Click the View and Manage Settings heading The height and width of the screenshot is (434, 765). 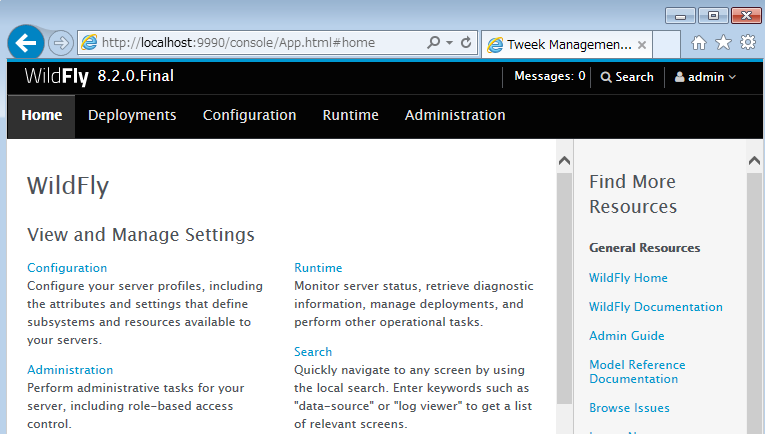(x=141, y=235)
